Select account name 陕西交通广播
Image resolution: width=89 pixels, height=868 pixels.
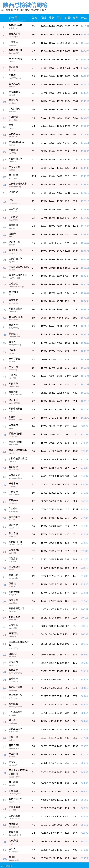(x=16, y=50)
